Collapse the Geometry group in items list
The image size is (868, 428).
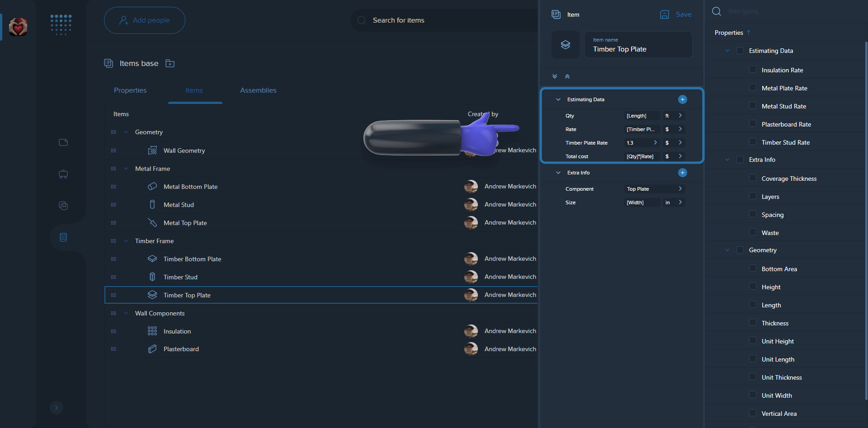point(126,132)
